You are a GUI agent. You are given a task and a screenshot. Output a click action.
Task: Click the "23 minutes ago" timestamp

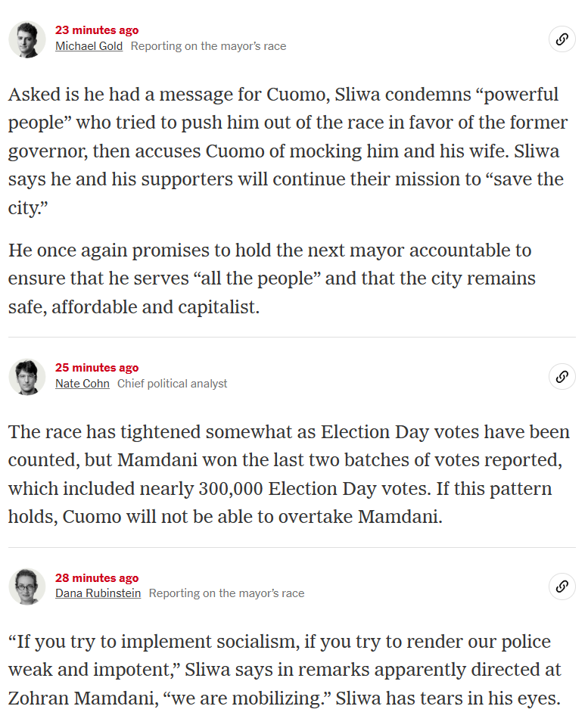tap(97, 30)
